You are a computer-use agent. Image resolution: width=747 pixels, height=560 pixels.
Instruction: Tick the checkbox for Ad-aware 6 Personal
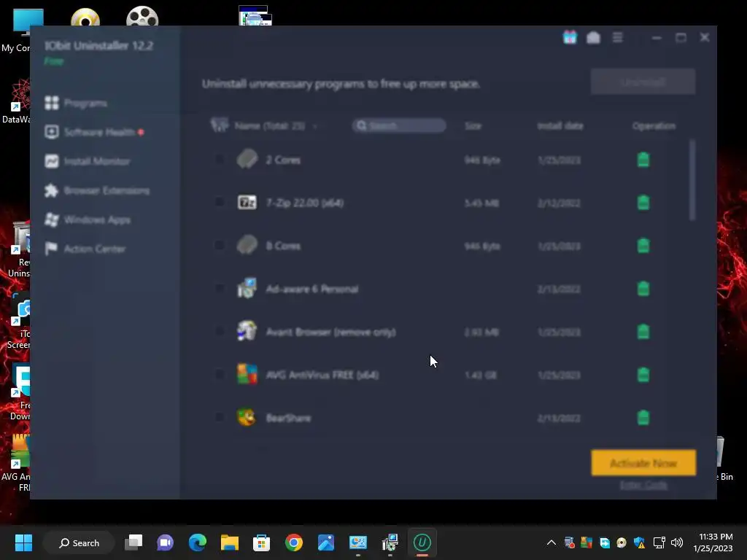pos(219,289)
